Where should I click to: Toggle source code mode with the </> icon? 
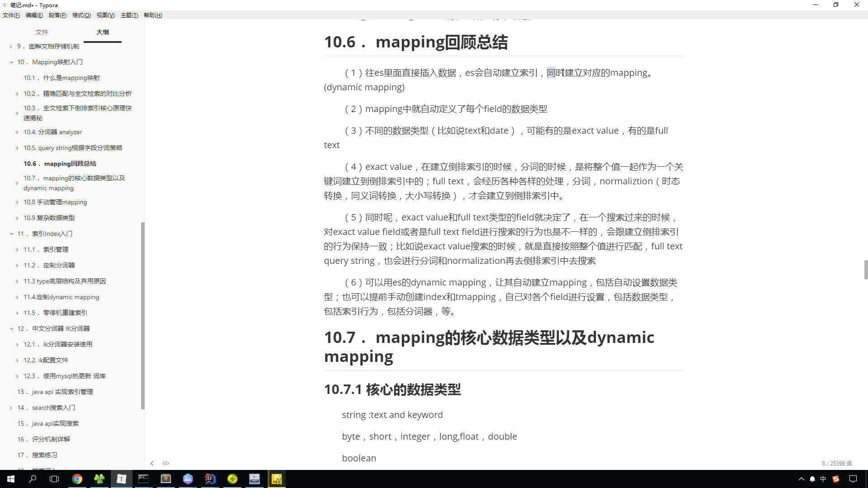click(x=165, y=463)
